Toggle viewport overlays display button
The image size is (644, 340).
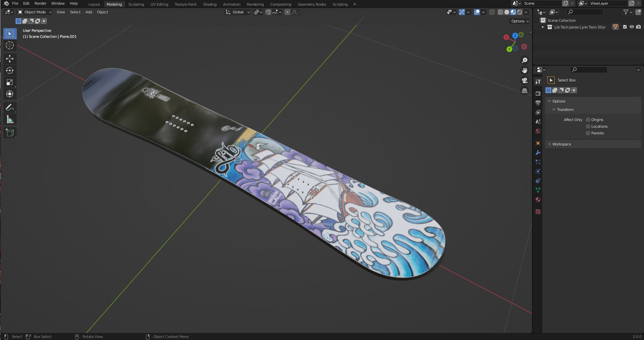pos(477,12)
